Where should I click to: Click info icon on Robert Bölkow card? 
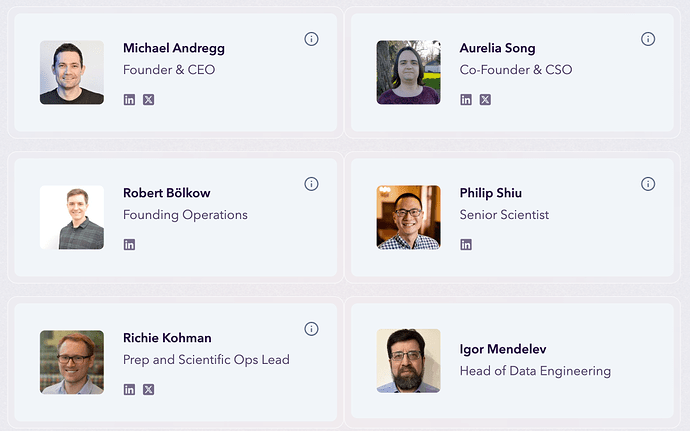311,184
